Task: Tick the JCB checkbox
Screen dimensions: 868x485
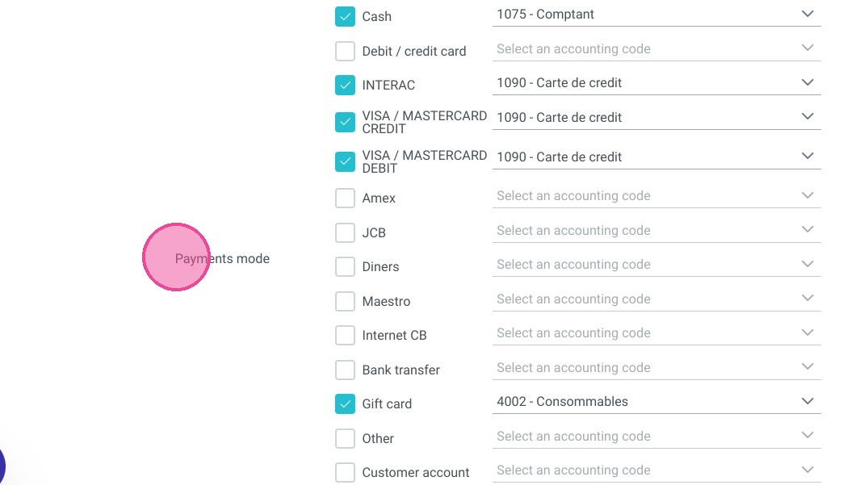Action: [x=345, y=233]
